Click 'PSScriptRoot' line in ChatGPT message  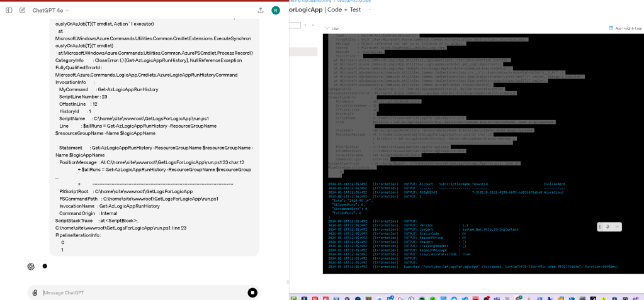point(126,192)
